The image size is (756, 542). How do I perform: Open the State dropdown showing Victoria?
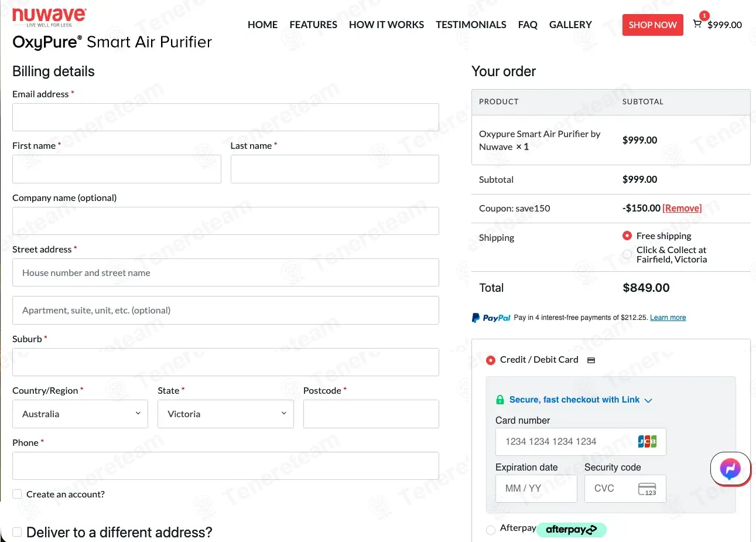[x=225, y=414]
